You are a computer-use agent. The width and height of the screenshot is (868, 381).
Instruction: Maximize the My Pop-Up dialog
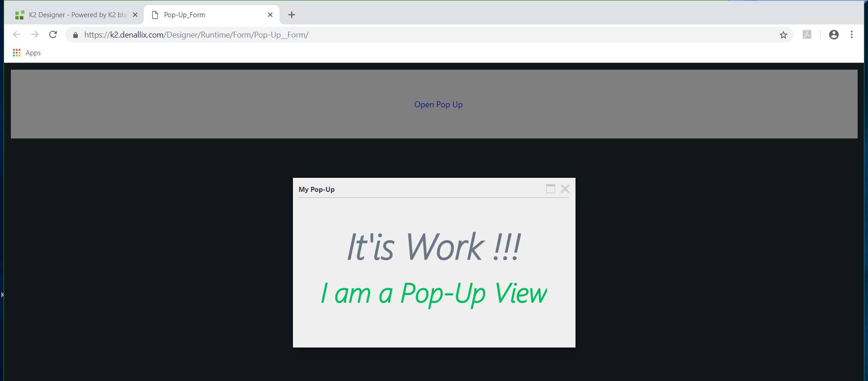(x=550, y=189)
